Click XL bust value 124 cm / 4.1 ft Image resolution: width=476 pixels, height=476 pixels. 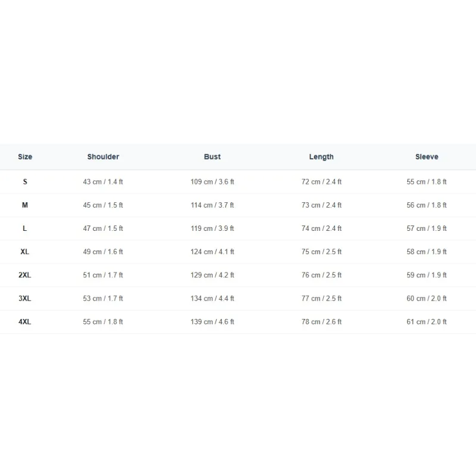coord(212,252)
